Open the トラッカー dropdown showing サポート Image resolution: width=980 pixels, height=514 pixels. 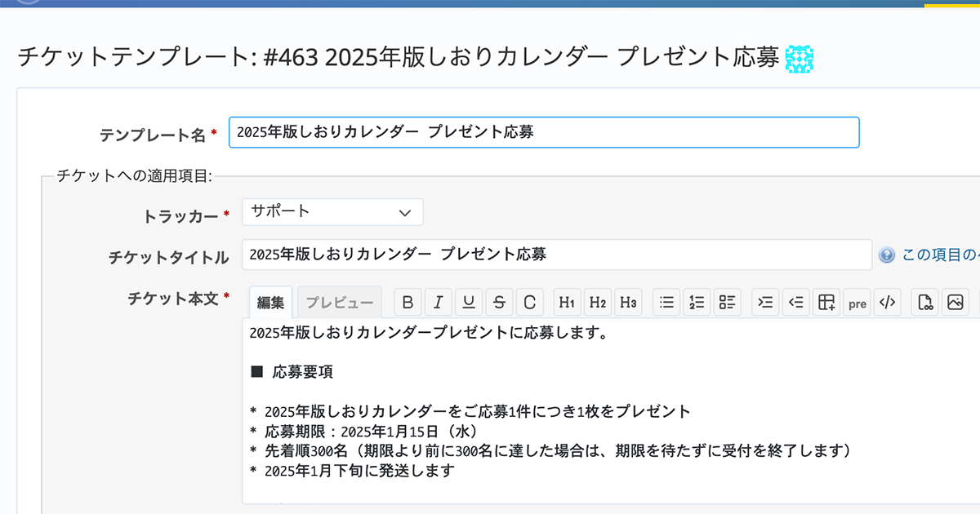pyautogui.click(x=332, y=211)
